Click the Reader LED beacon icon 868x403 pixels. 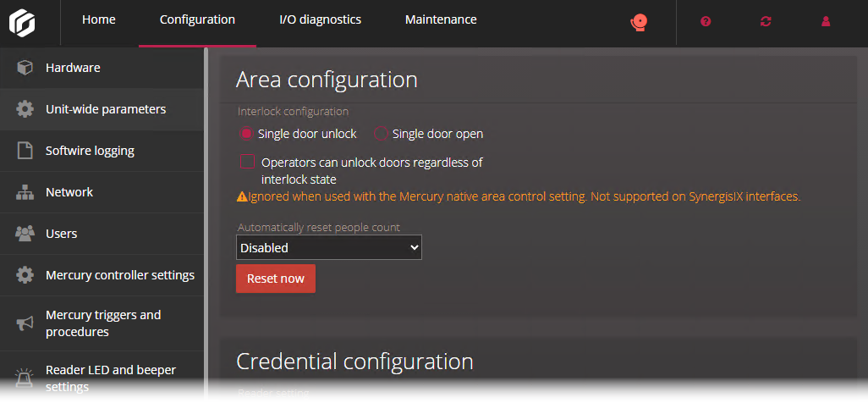[x=25, y=378]
